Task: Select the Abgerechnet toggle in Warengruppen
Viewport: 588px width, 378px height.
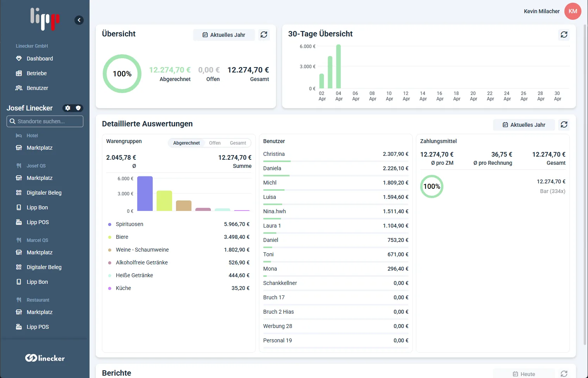Action: (186, 143)
